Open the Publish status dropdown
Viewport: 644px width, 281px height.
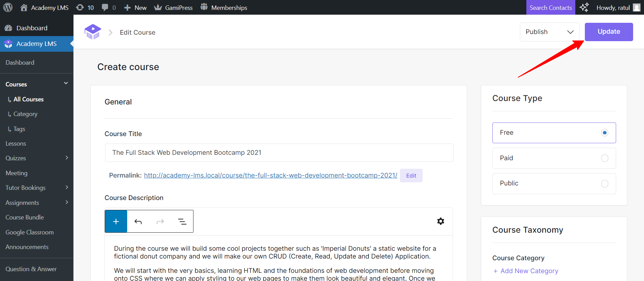click(549, 32)
